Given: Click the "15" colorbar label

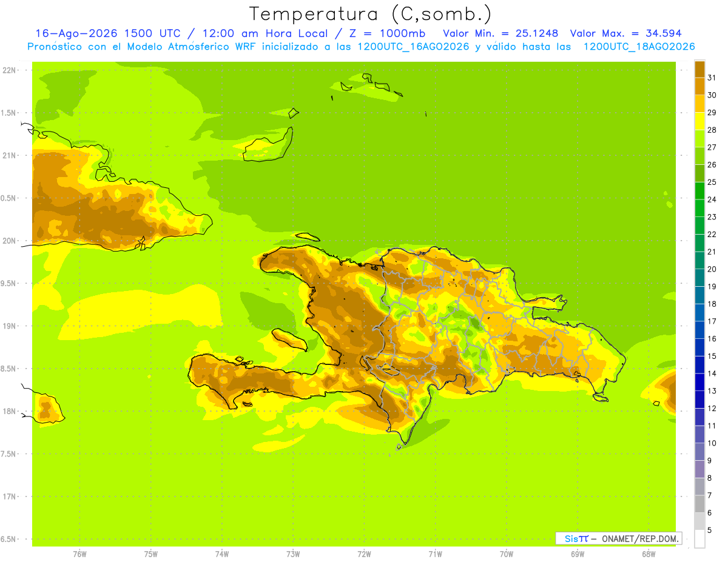Looking at the screenshot, I should (x=712, y=356).
